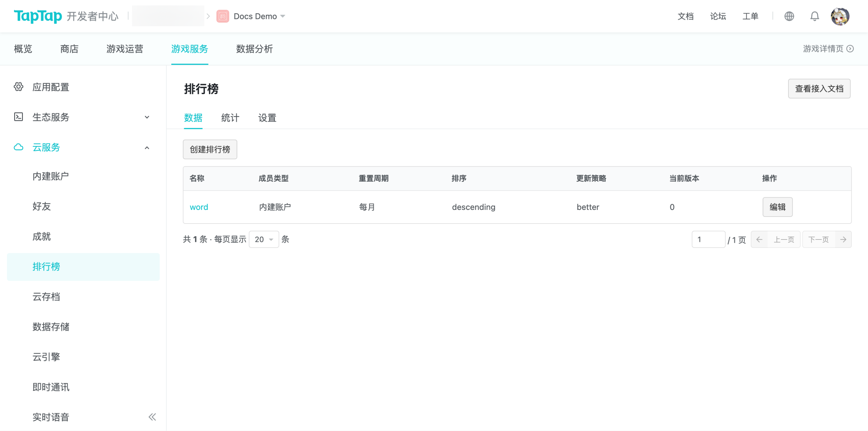Open the per-page count dropdown showing 20
Viewport: 868px width, 431px height.
click(264, 239)
